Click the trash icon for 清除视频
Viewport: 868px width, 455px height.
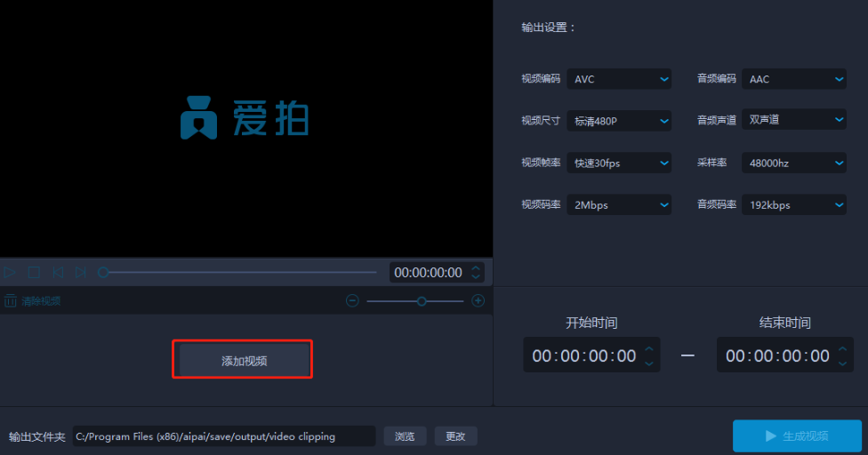10,300
